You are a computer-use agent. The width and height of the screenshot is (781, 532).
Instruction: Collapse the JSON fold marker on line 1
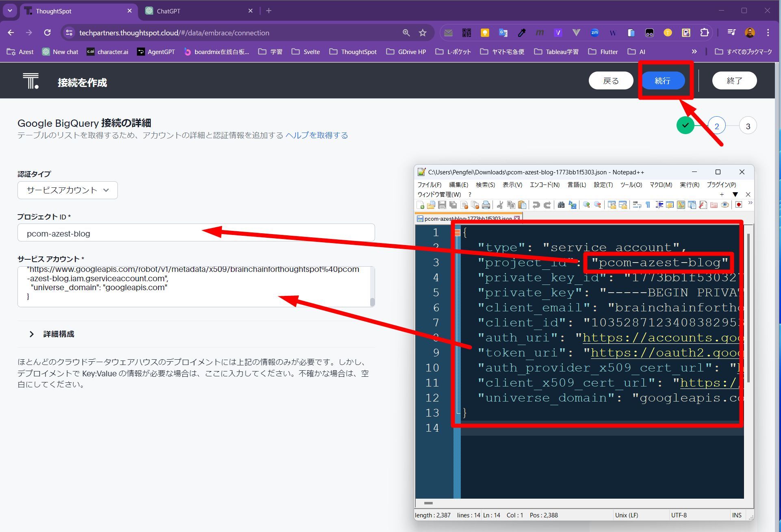[x=457, y=232]
